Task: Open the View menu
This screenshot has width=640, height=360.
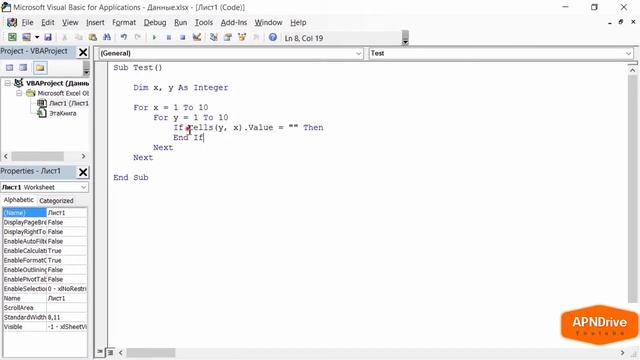Action: [x=70, y=22]
